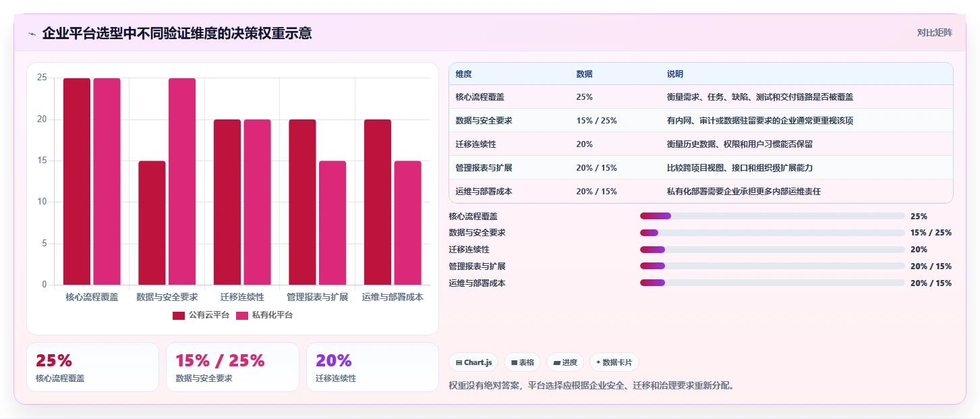This screenshot has height=419, width=980.
Task: Click the 说明 column header
Action: [x=675, y=74]
